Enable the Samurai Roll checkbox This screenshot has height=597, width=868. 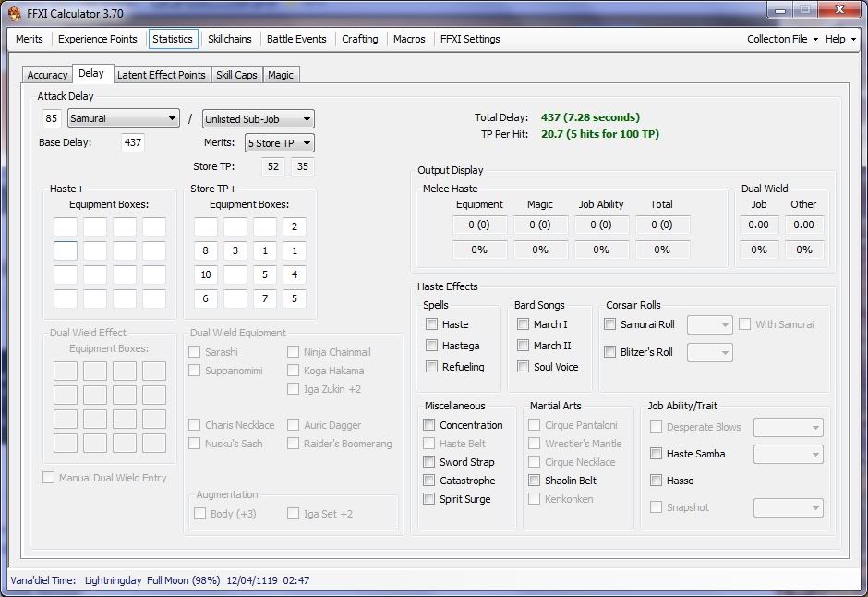pos(610,324)
